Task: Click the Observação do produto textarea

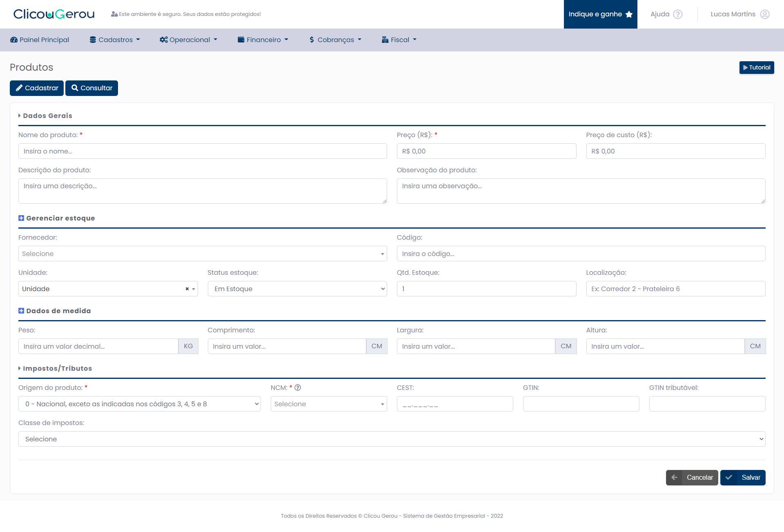Action: (x=581, y=191)
